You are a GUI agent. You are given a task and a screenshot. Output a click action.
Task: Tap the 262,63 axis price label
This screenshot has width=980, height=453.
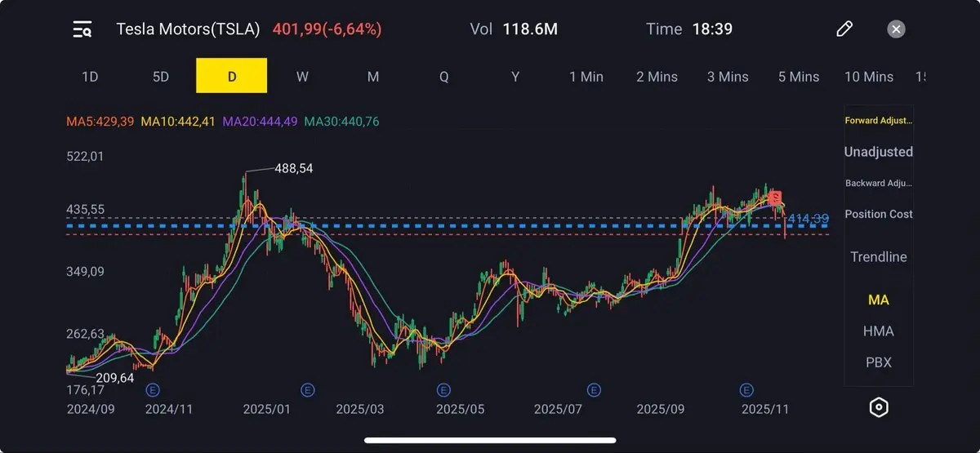tap(85, 334)
